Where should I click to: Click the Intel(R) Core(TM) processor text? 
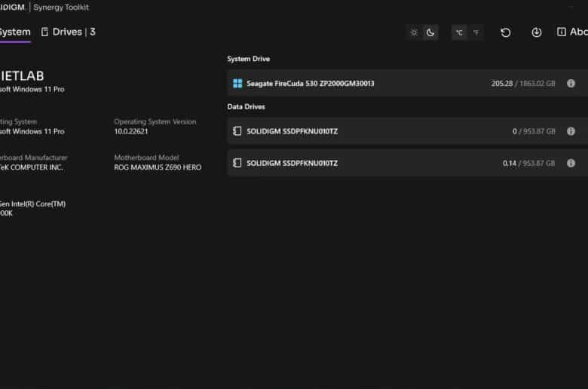pos(38,204)
